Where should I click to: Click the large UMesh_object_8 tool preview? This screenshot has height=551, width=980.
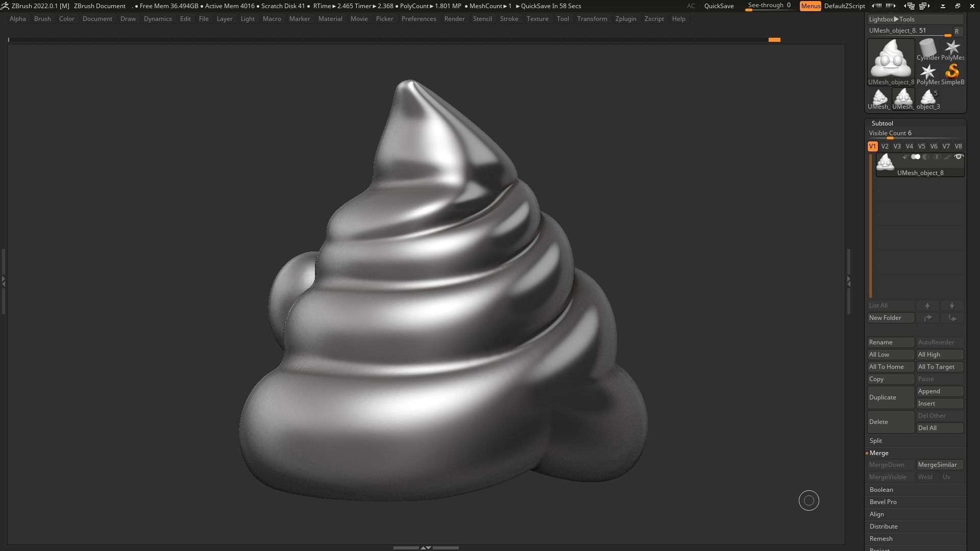tap(891, 62)
